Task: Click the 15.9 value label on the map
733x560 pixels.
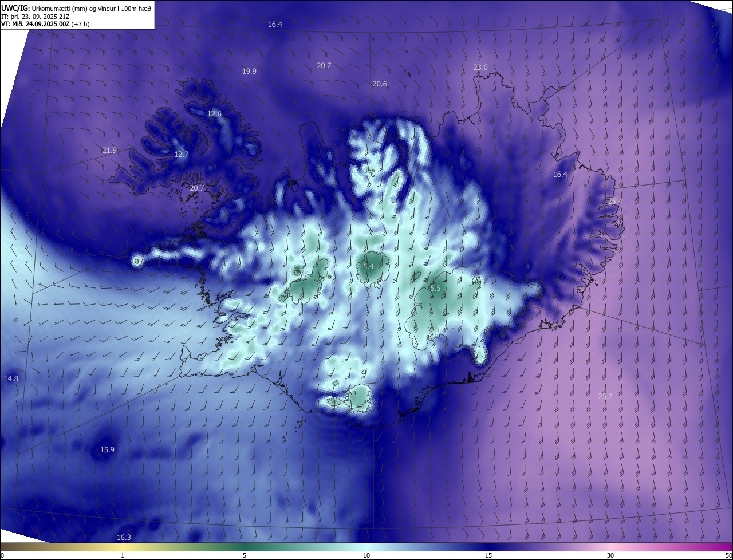Action: pos(107,450)
